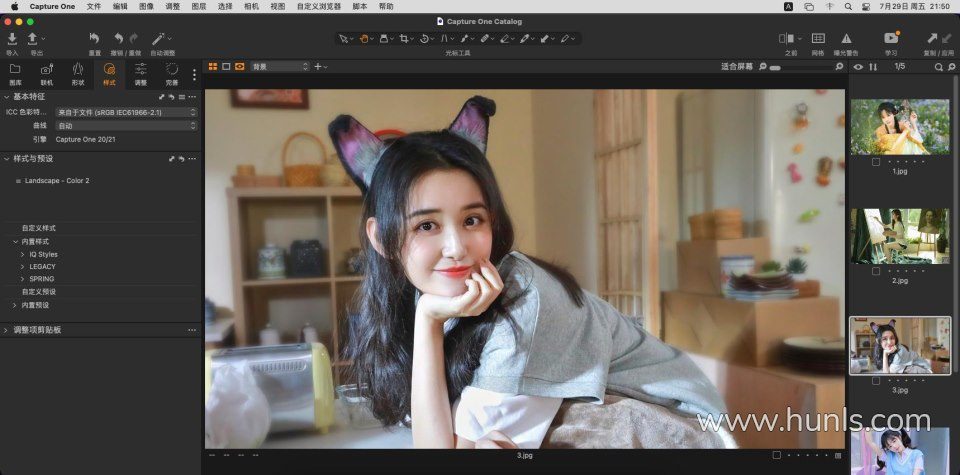This screenshot has width=960, height=475.
Task: Select the crop cursor tool
Action: tap(404, 39)
